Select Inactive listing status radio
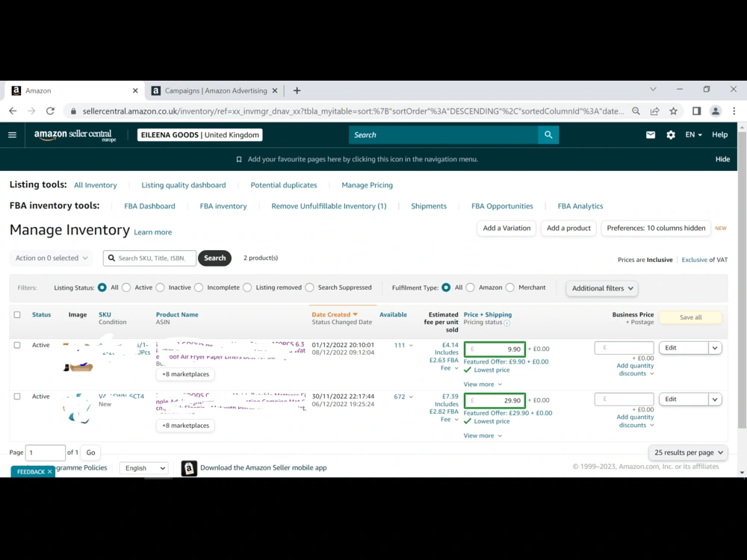This screenshot has height=560, width=747. coord(160,287)
